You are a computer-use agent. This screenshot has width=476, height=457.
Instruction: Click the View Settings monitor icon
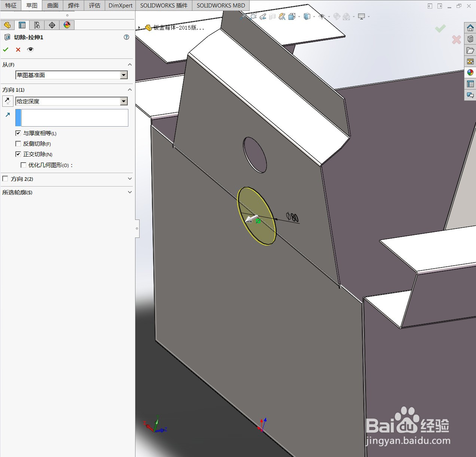click(x=361, y=16)
